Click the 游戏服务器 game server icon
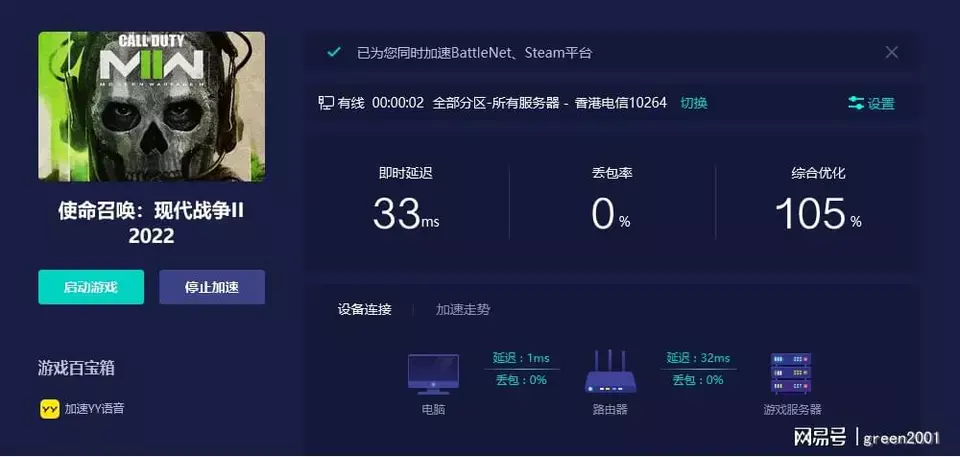The height and width of the screenshot is (457, 960). click(791, 373)
